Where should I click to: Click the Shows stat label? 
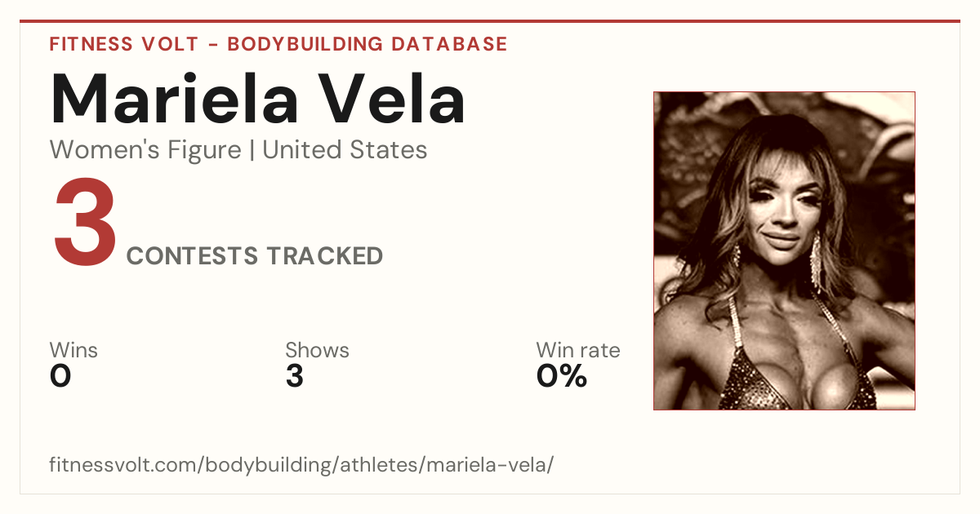[x=317, y=350]
